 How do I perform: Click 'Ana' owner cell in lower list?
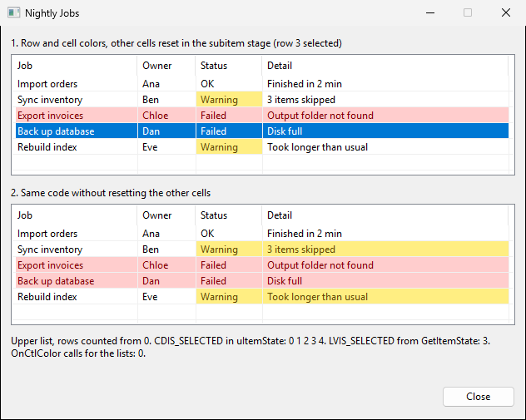click(166, 234)
